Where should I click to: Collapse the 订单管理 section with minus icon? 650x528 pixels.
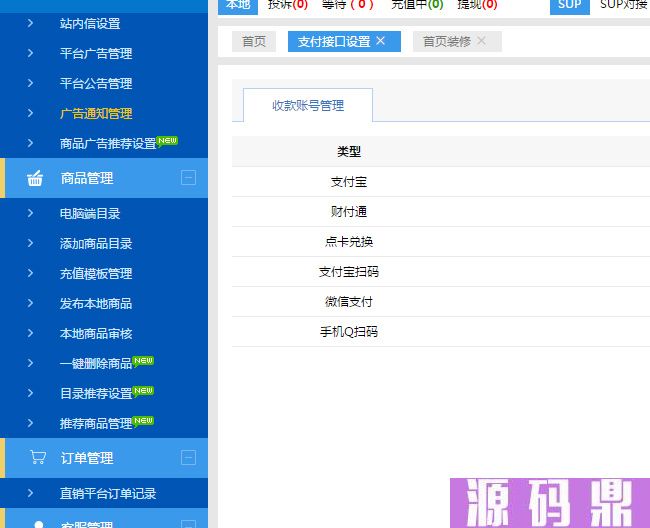click(188, 458)
